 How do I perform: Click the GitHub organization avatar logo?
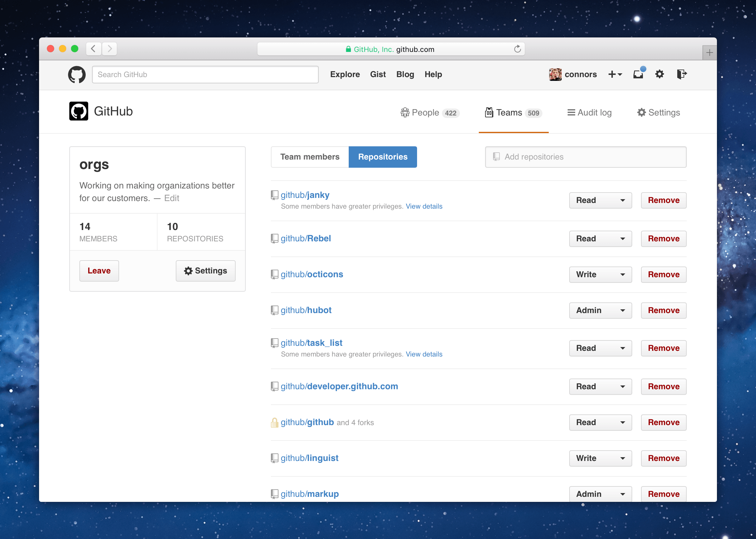click(78, 111)
